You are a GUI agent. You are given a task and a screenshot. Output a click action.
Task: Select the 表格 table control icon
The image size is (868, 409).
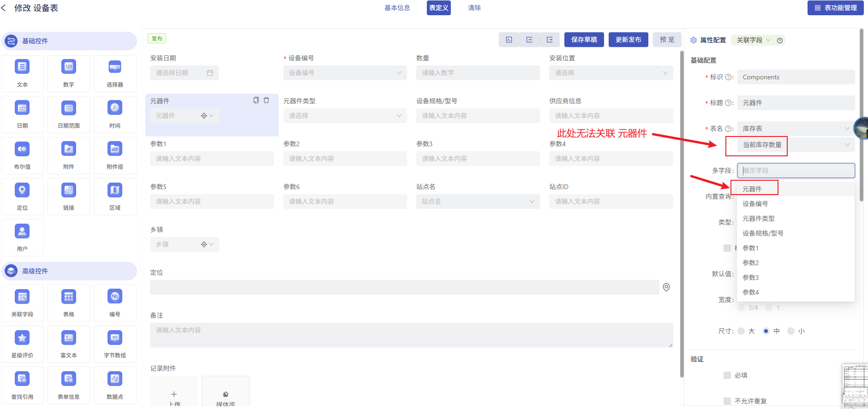click(69, 296)
